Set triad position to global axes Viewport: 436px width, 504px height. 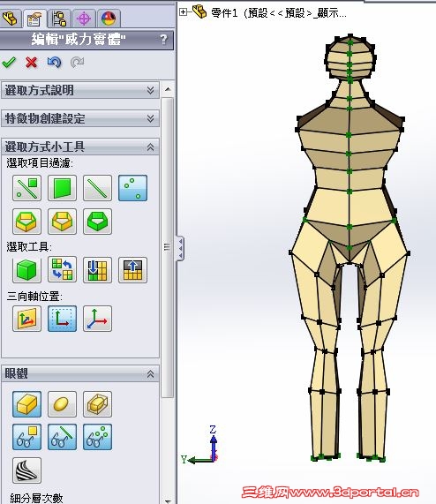tap(97, 319)
